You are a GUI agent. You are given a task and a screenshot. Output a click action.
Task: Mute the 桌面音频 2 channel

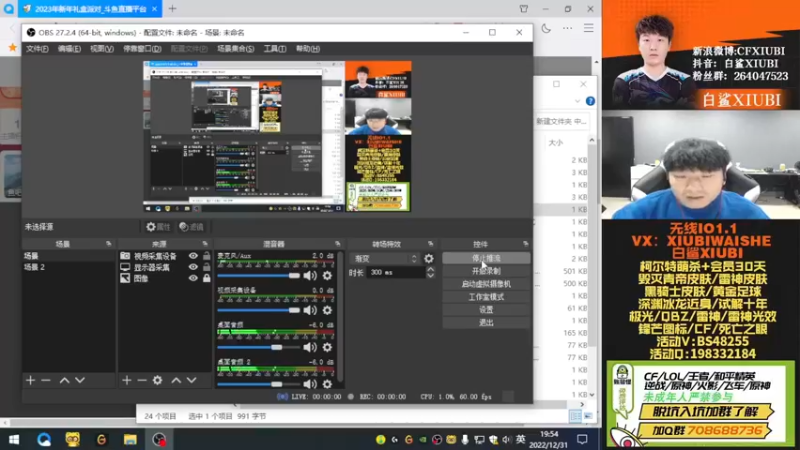310,384
